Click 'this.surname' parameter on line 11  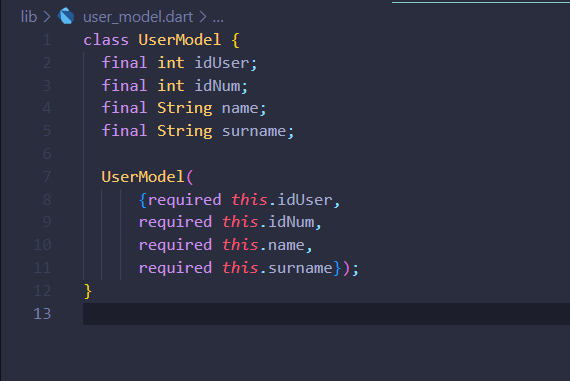pyautogui.click(x=277, y=268)
